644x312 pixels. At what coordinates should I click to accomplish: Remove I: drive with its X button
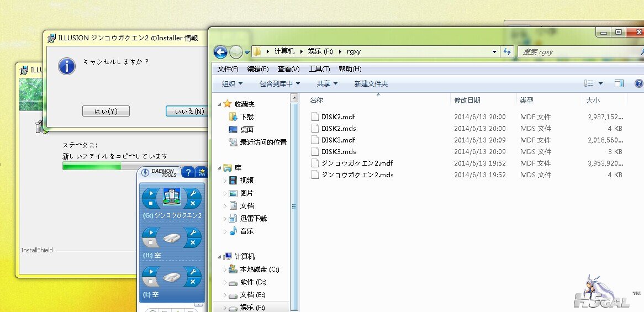tap(193, 282)
